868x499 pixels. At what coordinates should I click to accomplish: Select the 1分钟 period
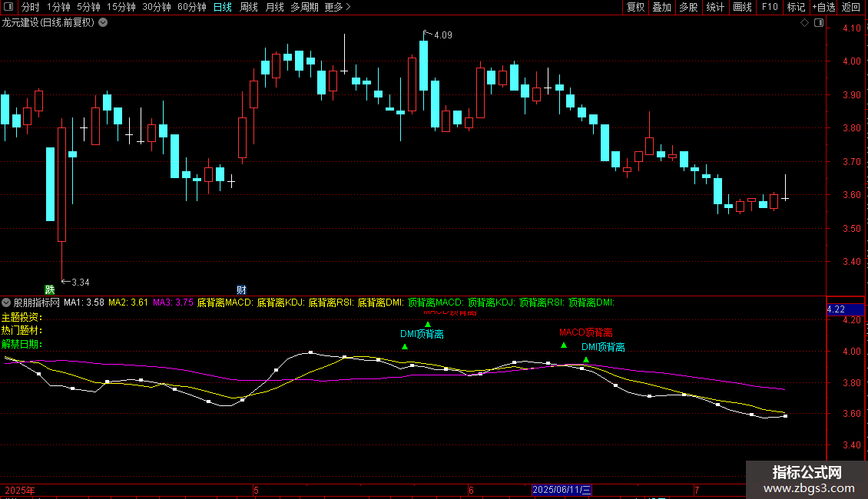[58, 7]
